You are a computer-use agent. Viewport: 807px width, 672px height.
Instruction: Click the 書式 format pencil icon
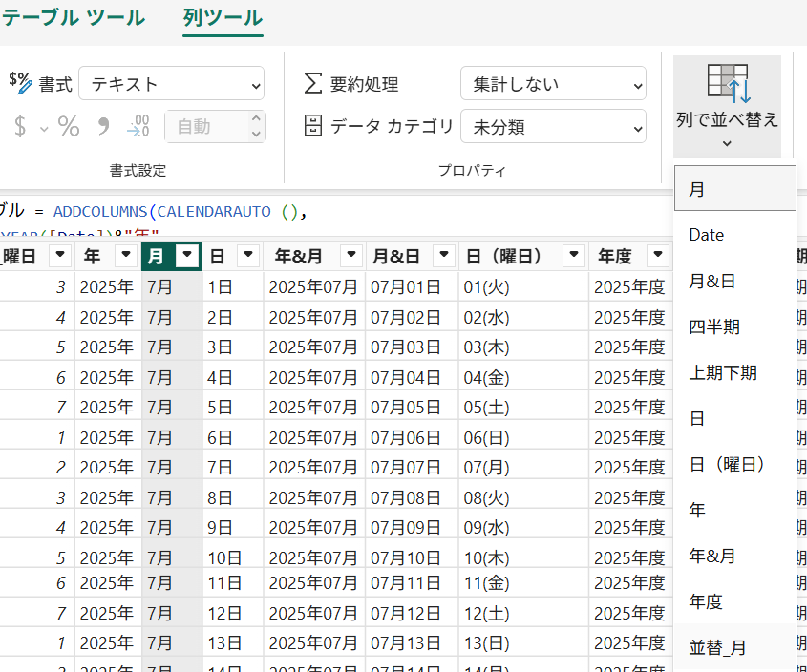[21, 83]
